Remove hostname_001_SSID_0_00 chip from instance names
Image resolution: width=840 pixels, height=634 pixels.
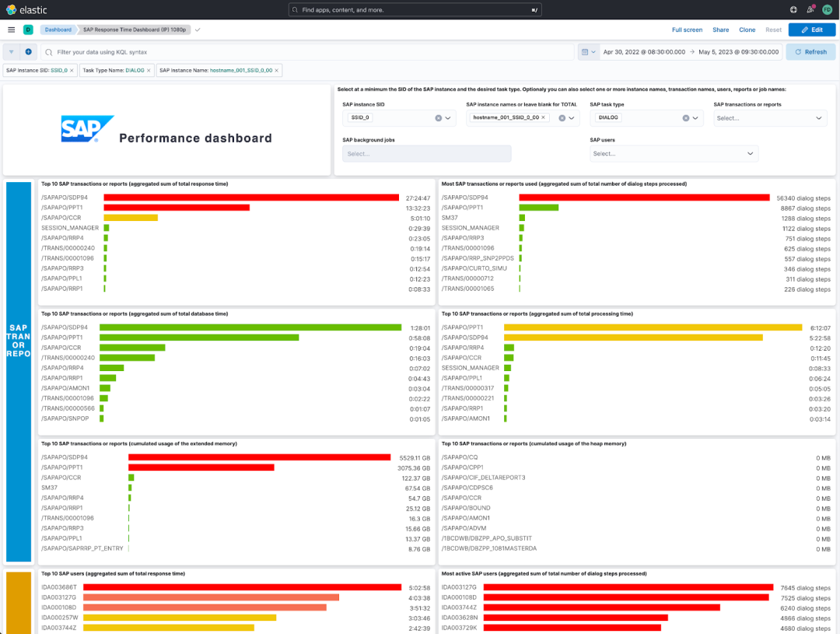543,117
